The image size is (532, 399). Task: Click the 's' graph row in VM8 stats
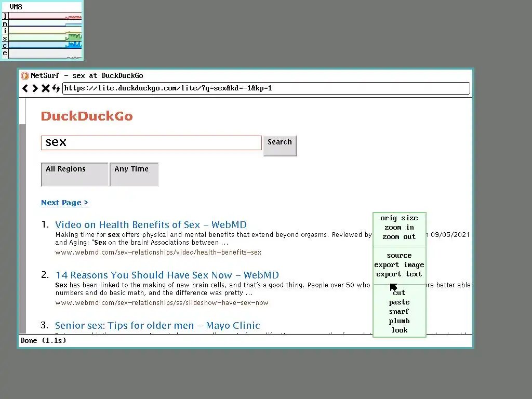point(42,37)
